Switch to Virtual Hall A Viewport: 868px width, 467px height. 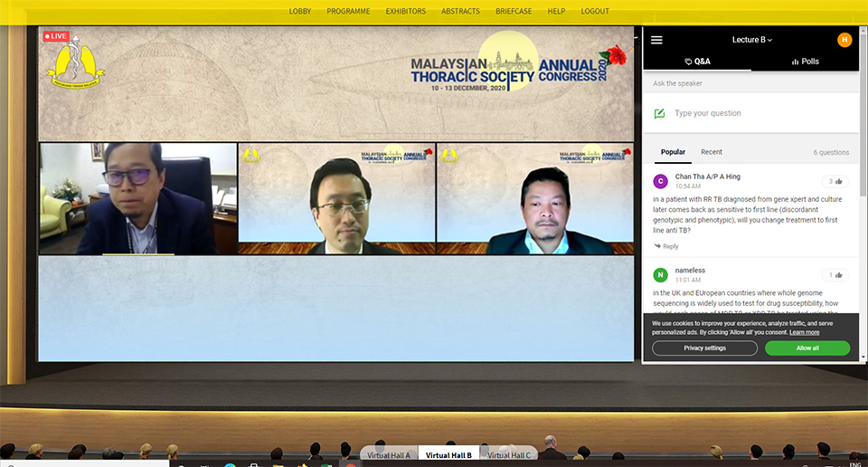point(389,455)
